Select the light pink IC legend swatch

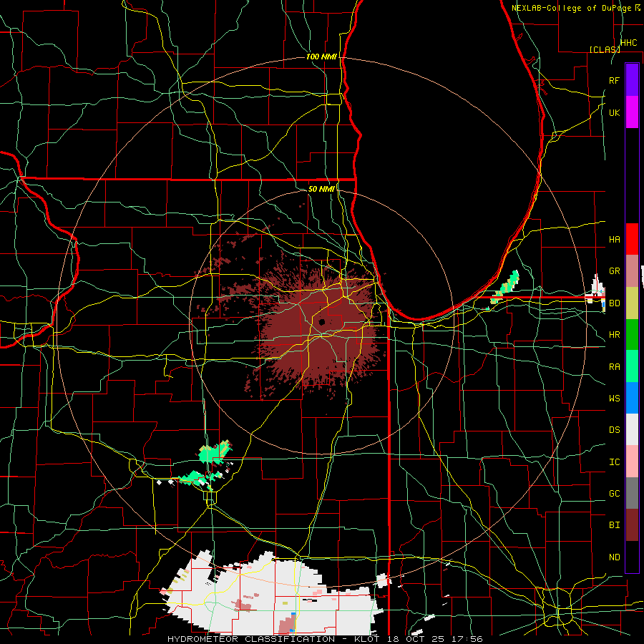pyautogui.click(x=632, y=462)
